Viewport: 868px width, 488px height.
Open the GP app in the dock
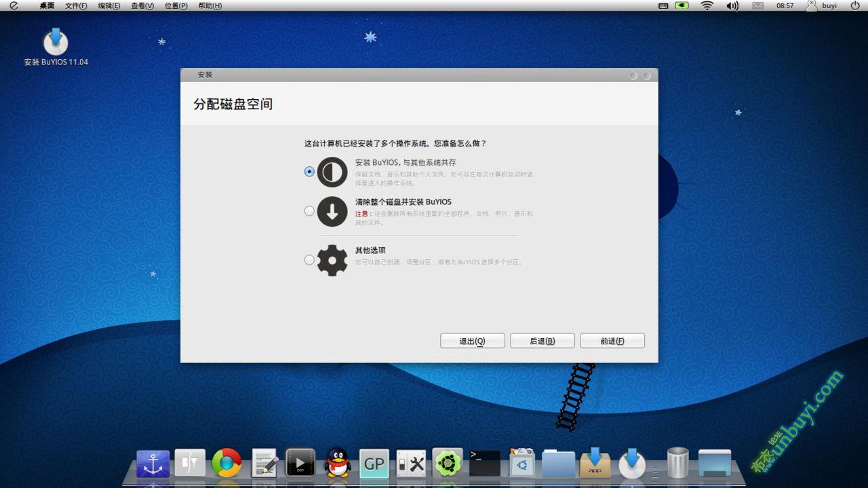tap(374, 464)
